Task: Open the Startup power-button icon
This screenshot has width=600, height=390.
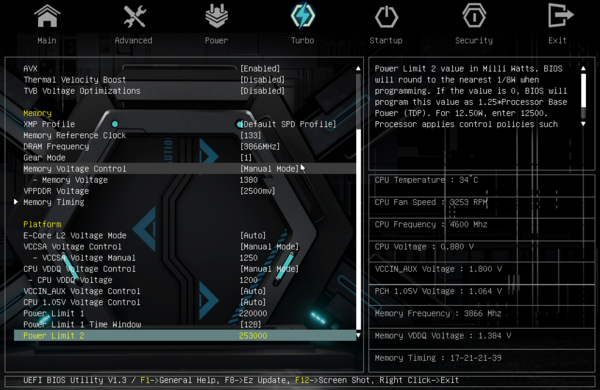Action: [386, 16]
